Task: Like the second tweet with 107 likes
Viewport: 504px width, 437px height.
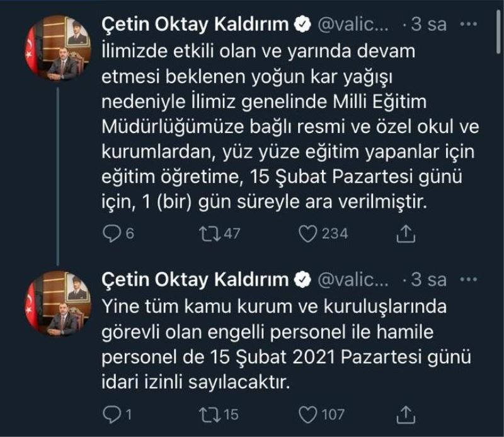Action: point(307,414)
